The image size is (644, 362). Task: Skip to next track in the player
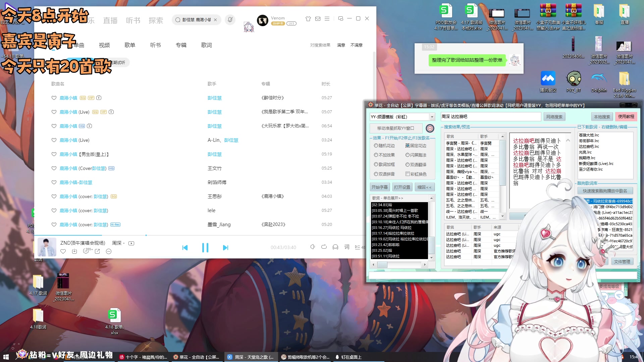pyautogui.click(x=226, y=247)
